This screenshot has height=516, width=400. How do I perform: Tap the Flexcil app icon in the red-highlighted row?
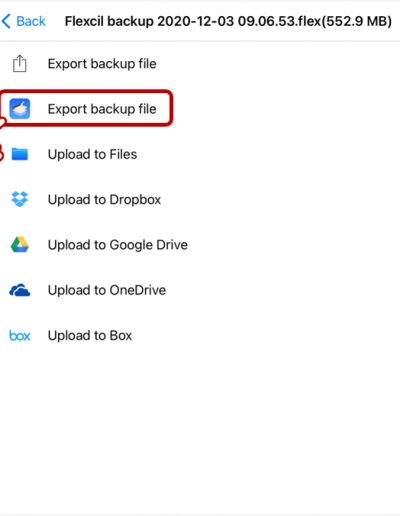[20, 109]
